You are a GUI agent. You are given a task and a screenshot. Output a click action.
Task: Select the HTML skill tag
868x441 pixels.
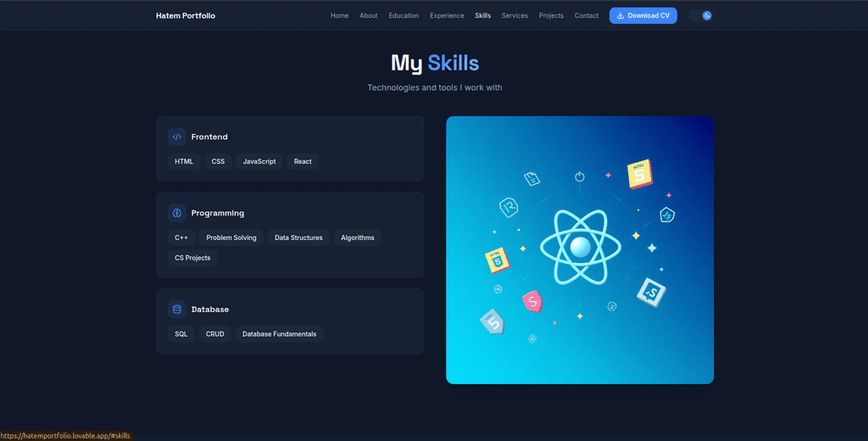(184, 162)
